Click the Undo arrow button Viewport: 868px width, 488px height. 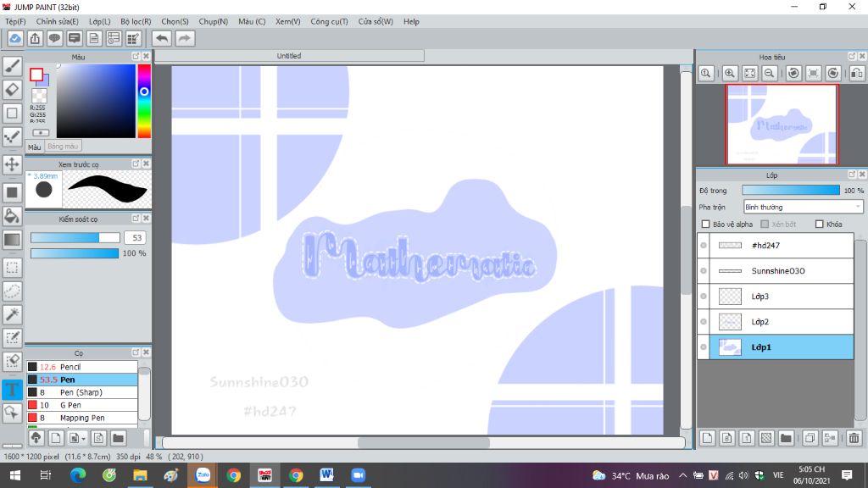(x=162, y=38)
